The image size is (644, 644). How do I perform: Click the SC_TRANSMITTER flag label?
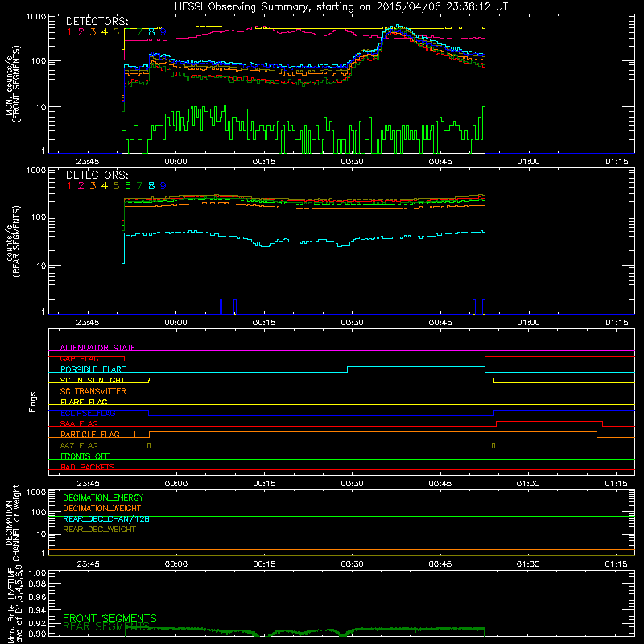click(x=93, y=391)
